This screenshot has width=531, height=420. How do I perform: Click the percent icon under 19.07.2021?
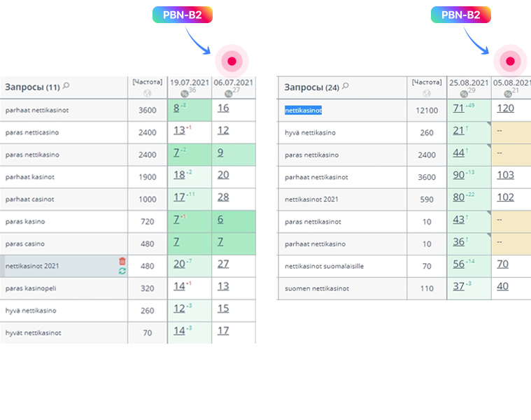184,93
